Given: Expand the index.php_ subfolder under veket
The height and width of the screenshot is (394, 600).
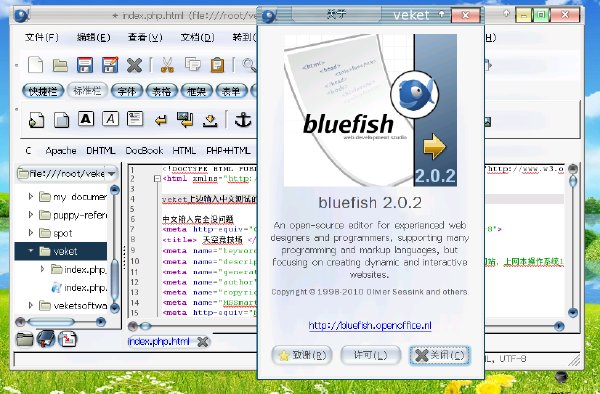Looking at the screenshot, I should click(42, 269).
